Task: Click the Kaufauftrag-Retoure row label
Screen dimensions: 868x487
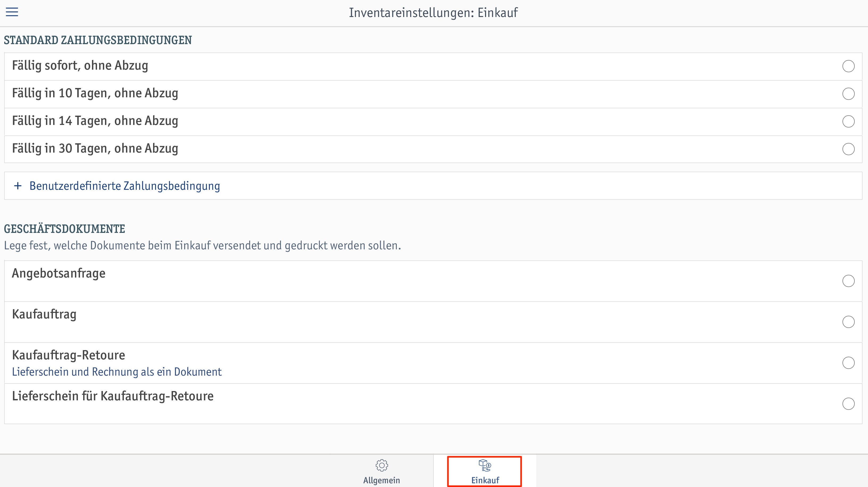Action: tap(68, 355)
